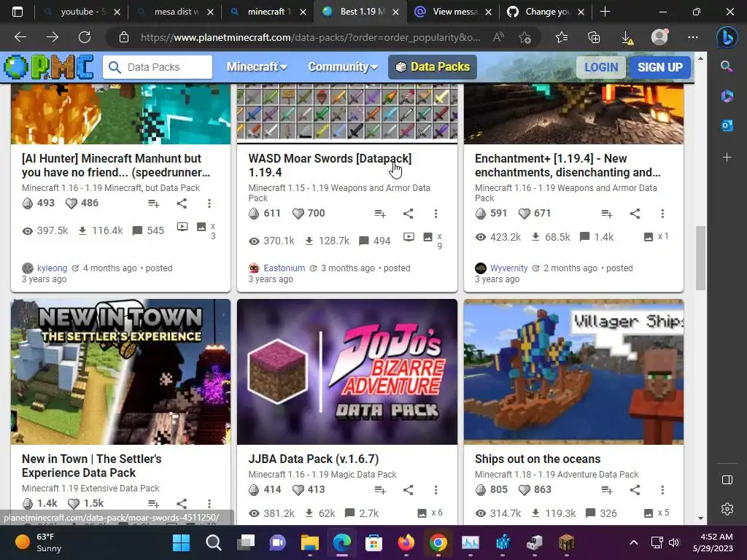Image resolution: width=747 pixels, height=560 pixels.
Task: Switch to the mesa dist browser tab
Action: click(x=174, y=12)
